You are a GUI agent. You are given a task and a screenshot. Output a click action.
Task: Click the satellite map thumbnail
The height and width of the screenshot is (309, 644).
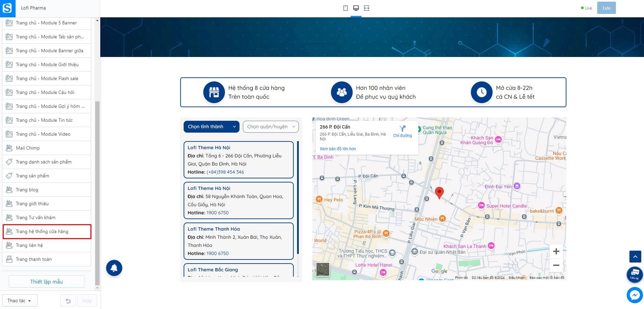pos(323,269)
